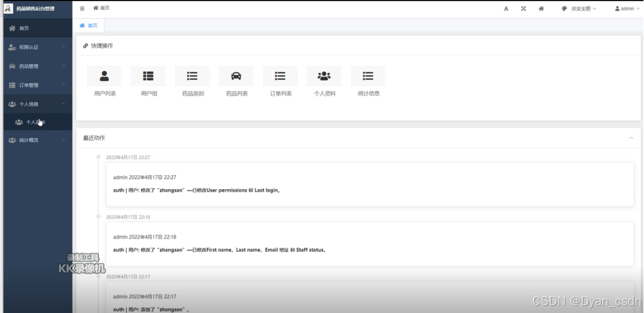Click the chevron next to 统计概览
644x313 pixels.
click(64, 140)
